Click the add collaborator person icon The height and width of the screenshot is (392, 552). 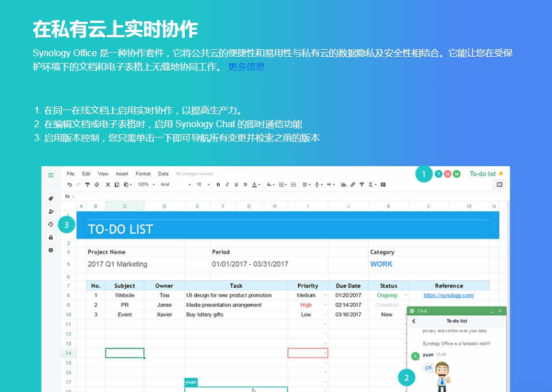pos(50,211)
